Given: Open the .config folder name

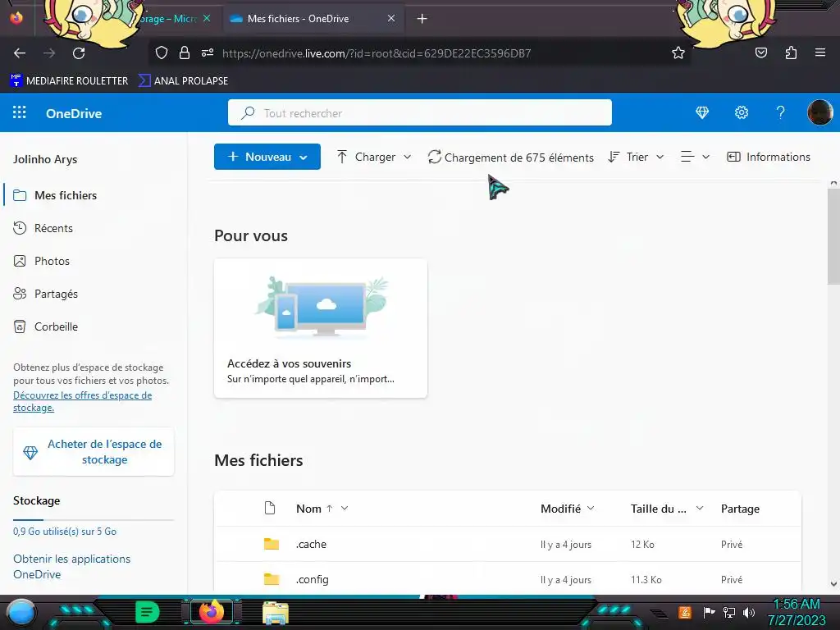Looking at the screenshot, I should click(313, 579).
